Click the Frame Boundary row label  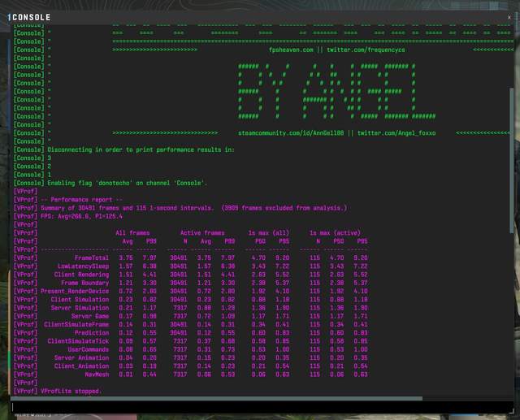(x=84, y=283)
